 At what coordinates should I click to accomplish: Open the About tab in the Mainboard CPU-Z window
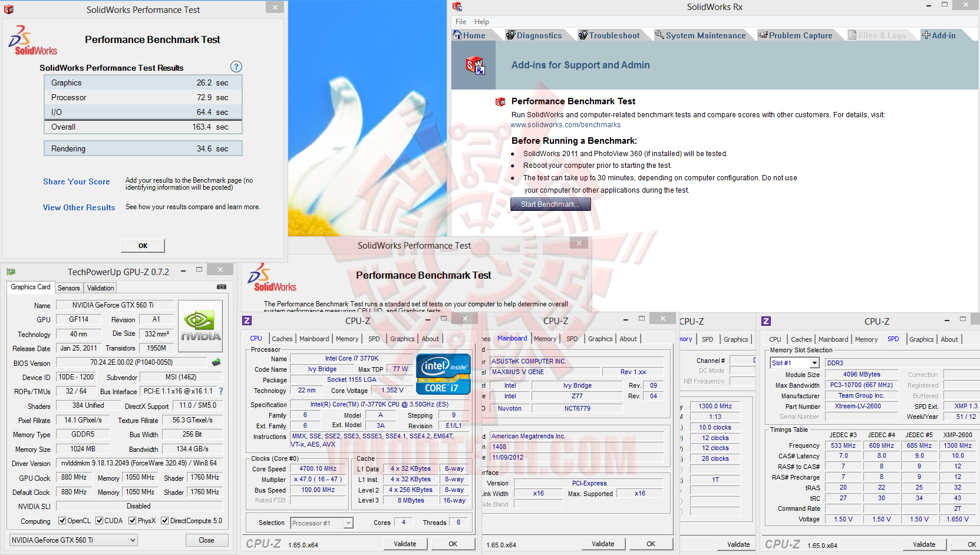(x=628, y=339)
